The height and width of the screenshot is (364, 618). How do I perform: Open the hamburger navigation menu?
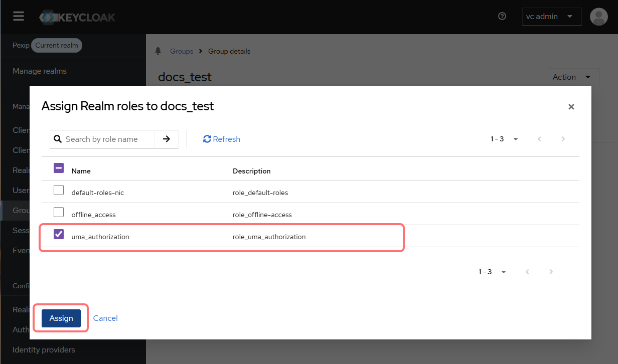19,17
